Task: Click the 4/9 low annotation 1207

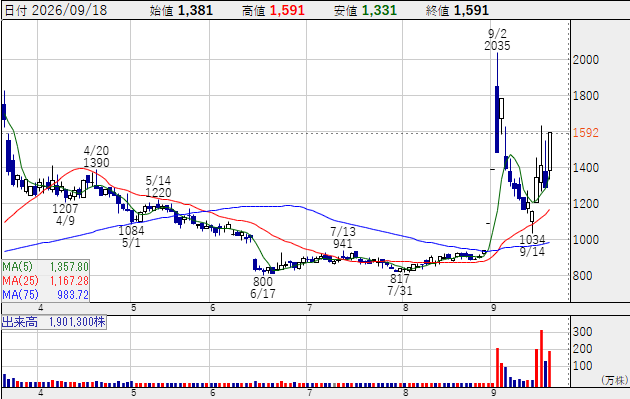Action: click(65, 209)
